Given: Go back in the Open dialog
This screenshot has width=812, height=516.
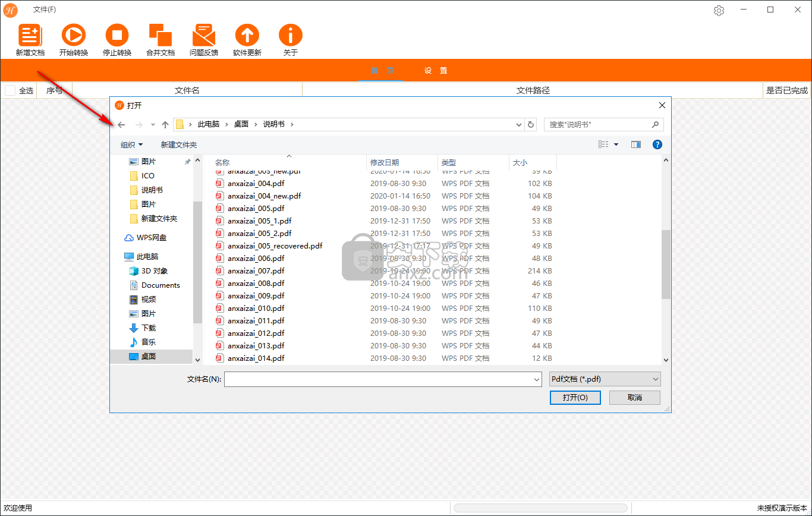Looking at the screenshot, I should point(121,125).
